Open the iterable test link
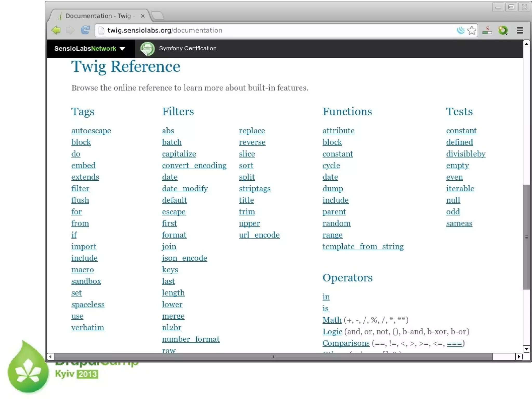Screen dimensions: 532x400 point(460,189)
